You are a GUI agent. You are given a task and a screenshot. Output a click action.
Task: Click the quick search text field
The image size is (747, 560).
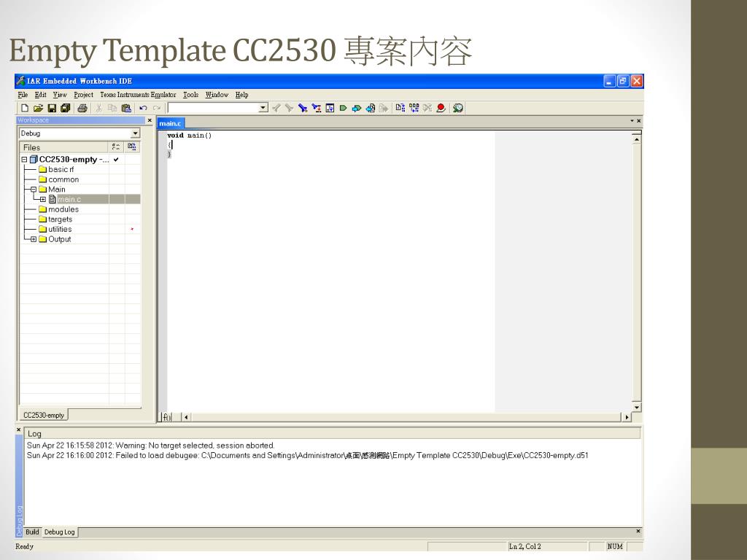(214, 108)
